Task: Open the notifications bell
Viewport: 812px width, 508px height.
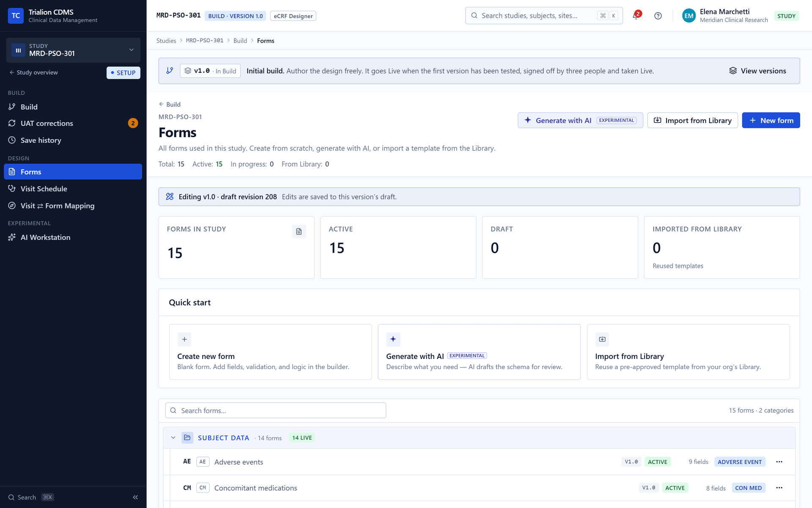Action: (x=636, y=16)
